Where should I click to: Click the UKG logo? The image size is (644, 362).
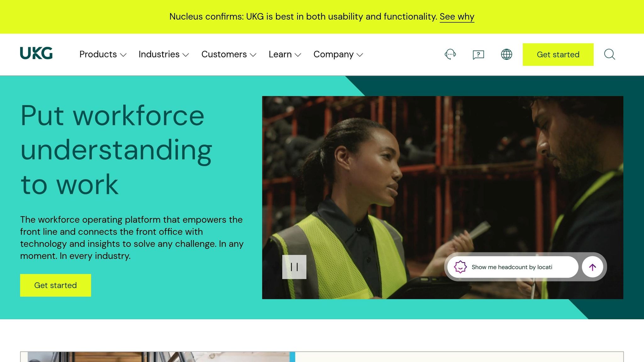click(36, 53)
